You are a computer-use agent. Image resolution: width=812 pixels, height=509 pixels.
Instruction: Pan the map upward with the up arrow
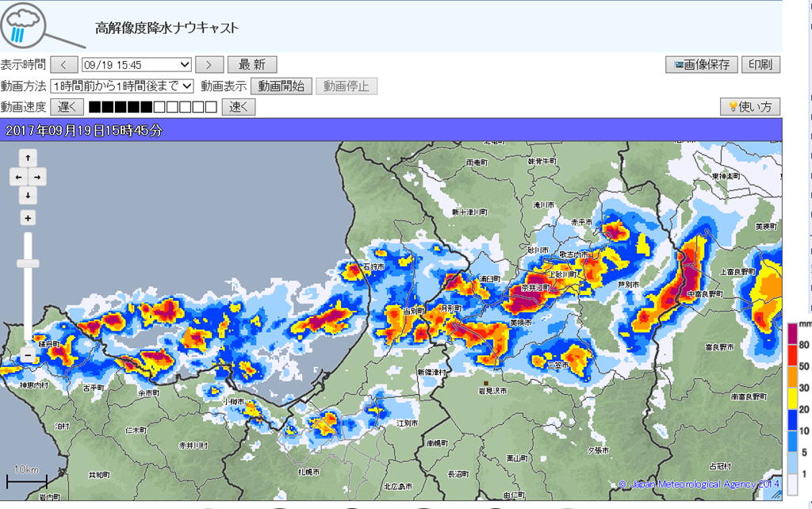tap(28, 157)
